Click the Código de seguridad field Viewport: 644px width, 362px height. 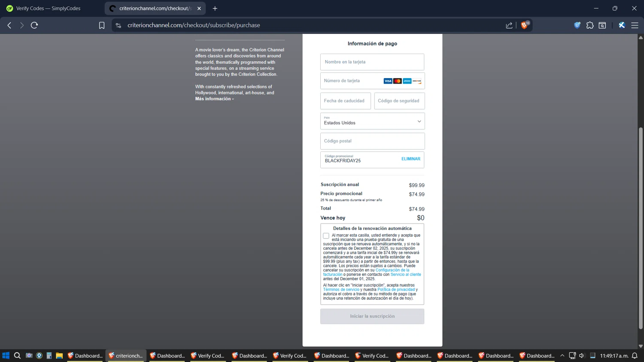[399, 101]
